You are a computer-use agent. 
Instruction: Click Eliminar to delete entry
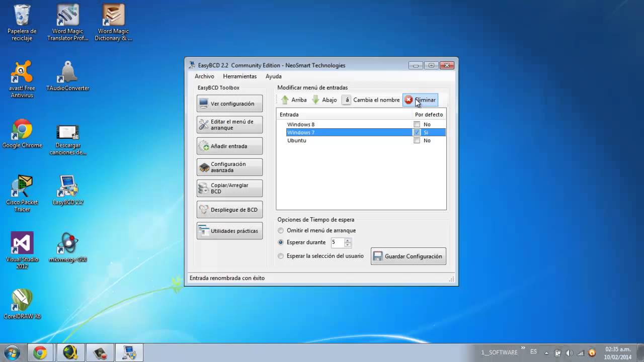point(420,100)
